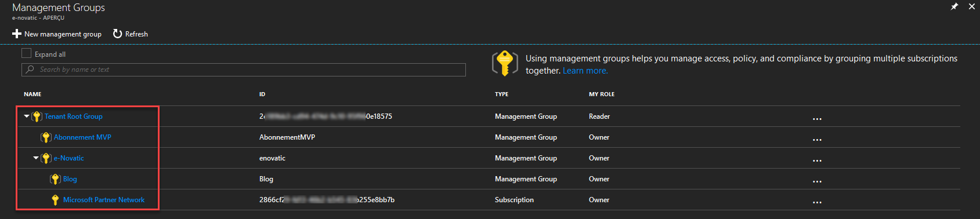Open the Abonnement MVP management group
Viewport: 980px width, 219px height.
pos(82,137)
